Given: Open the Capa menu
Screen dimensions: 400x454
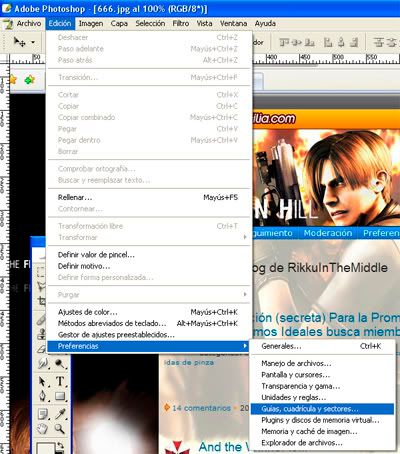Looking at the screenshot, I should 119,23.
